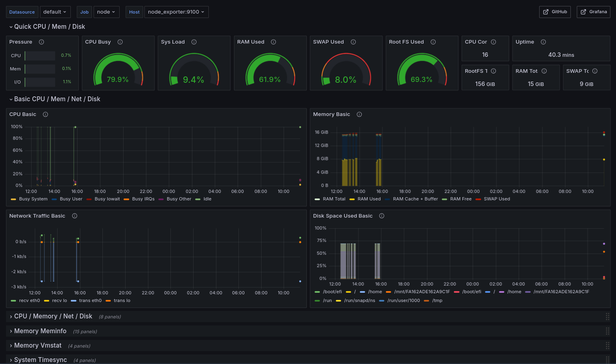The image size is (616, 364).
Task: Open the Disk Space Used Basic panel menu
Action: pyautogui.click(x=343, y=216)
